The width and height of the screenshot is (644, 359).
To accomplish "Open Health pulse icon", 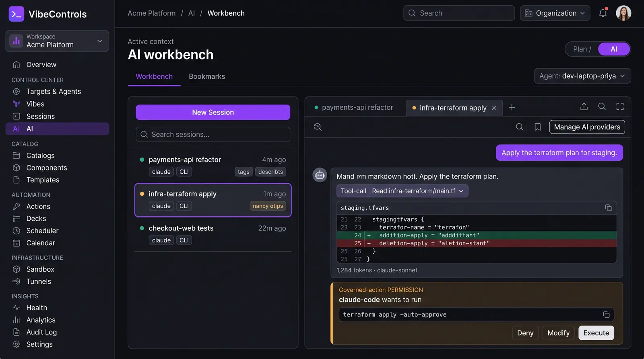I will 17,308.
